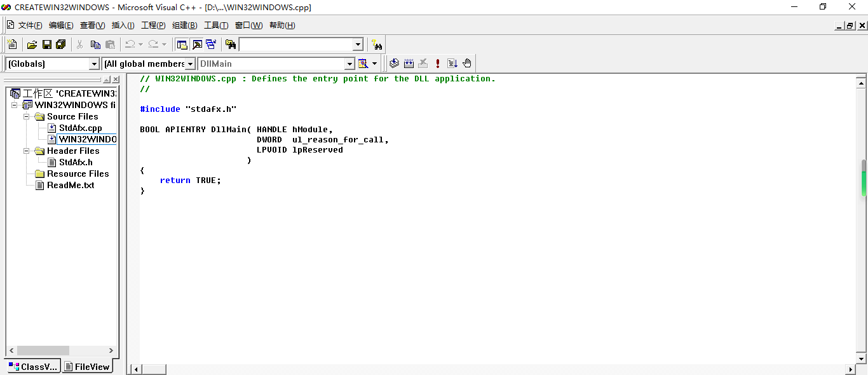
Task: Open the DllMain members dropdown
Action: [x=349, y=64]
